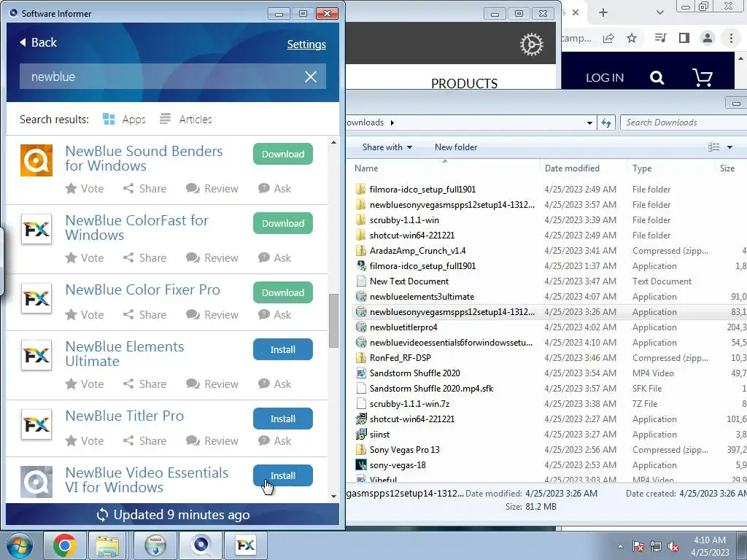Click the NewBlue Sound Benders app icon
Screen dimensions: 747x560
click(36, 160)
